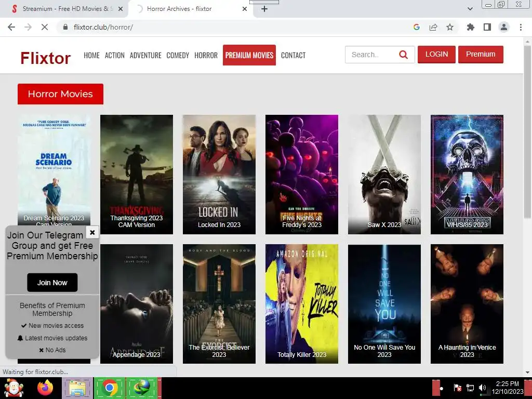Click the action center flag icon

pos(457,388)
